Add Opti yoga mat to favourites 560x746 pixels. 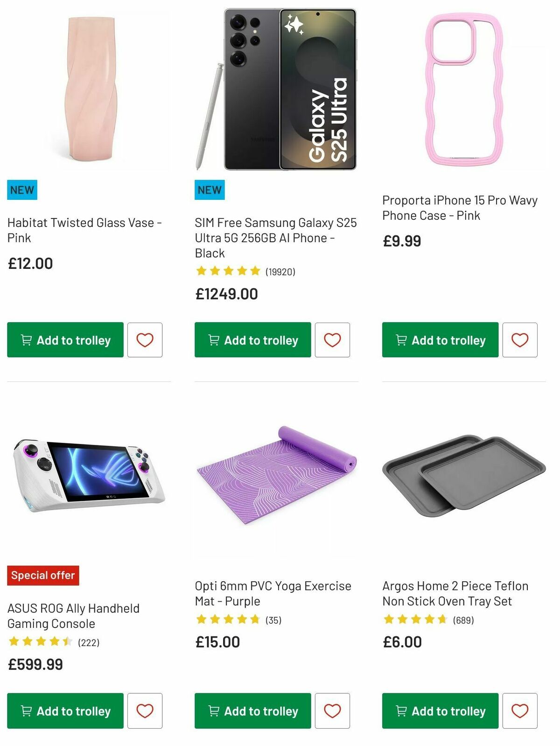332,711
